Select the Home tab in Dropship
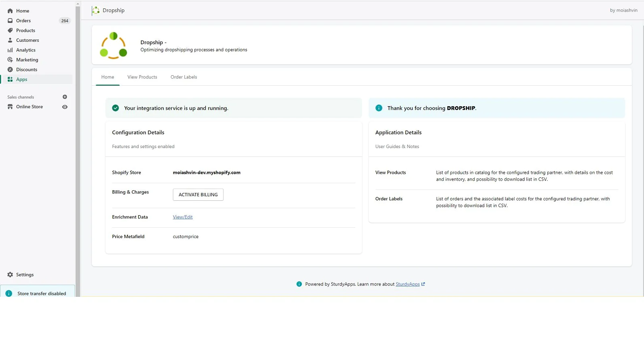Image resolution: width=644 pixels, height=362 pixels. 107,77
